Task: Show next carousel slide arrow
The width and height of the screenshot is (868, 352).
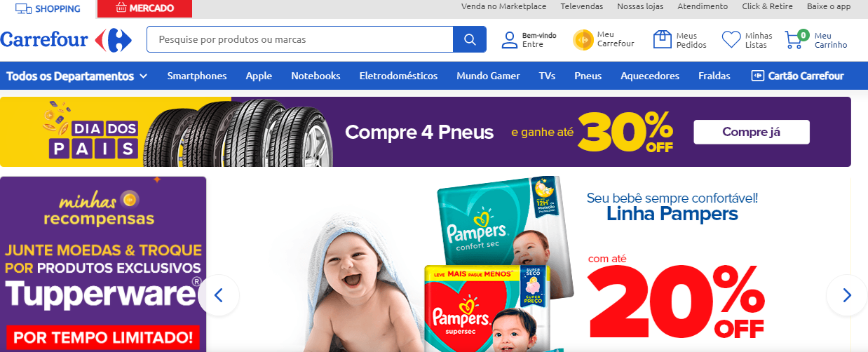Action: pyautogui.click(x=847, y=295)
